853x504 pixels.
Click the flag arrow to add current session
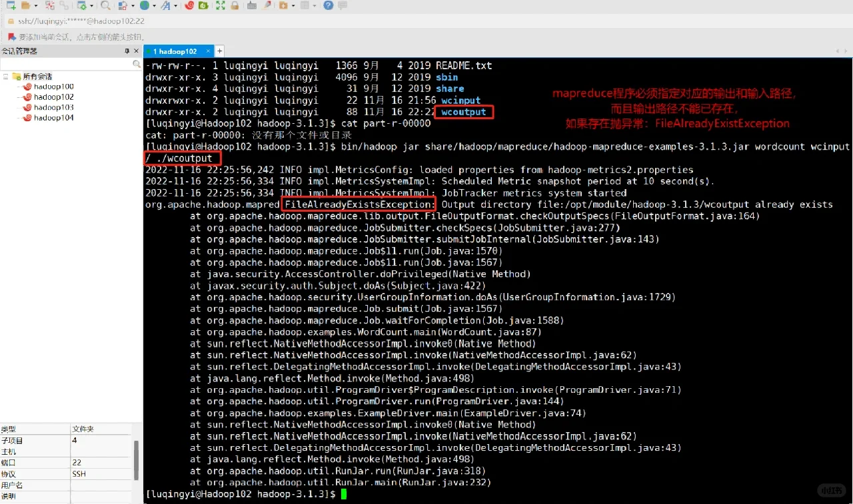pos(12,37)
